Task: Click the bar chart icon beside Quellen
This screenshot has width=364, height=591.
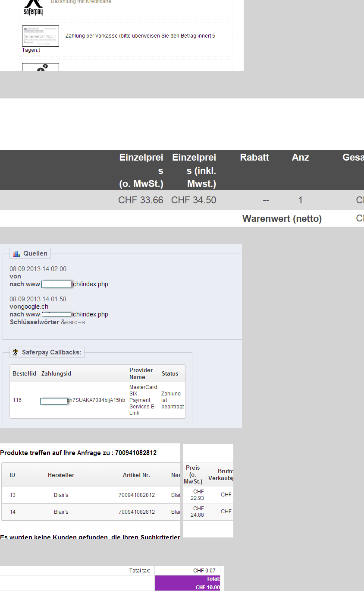Action: (16, 253)
